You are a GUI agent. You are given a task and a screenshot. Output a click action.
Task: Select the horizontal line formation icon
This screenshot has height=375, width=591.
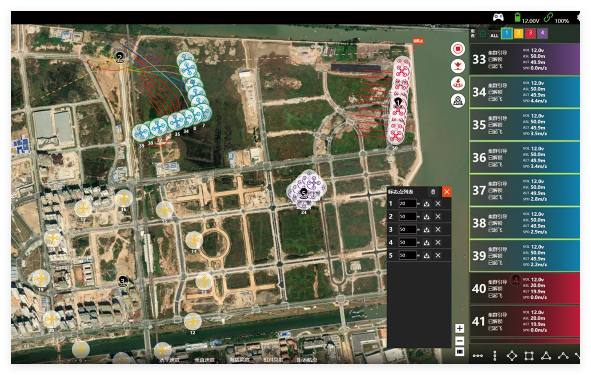(478, 356)
